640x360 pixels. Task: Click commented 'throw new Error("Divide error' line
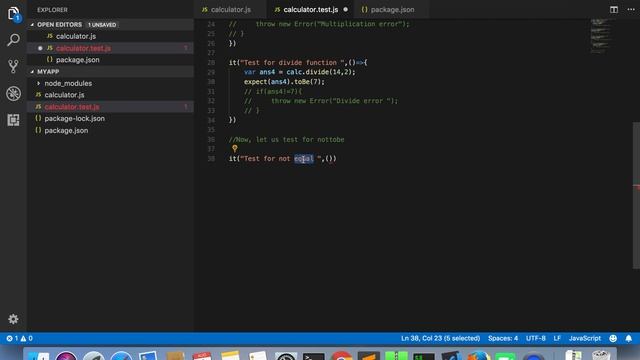coord(321,101)
